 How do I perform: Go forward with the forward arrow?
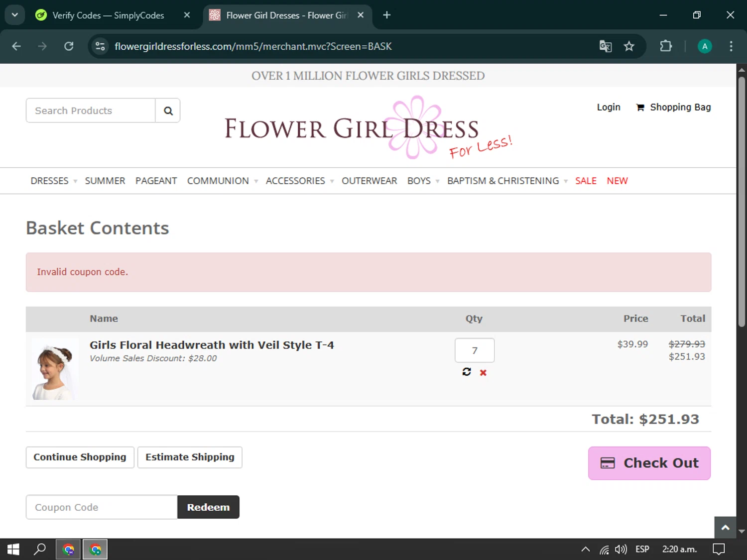click(42, 46)
